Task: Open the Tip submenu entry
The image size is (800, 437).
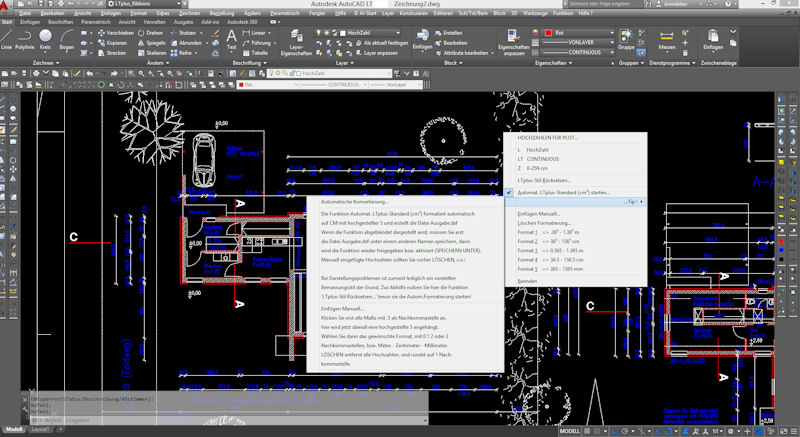Action: 576,202
